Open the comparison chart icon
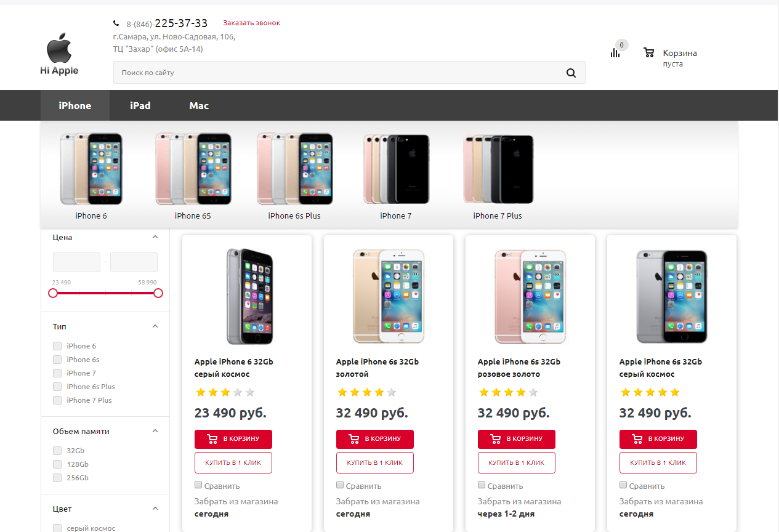The image size is (779, 532). click(615, 53)
